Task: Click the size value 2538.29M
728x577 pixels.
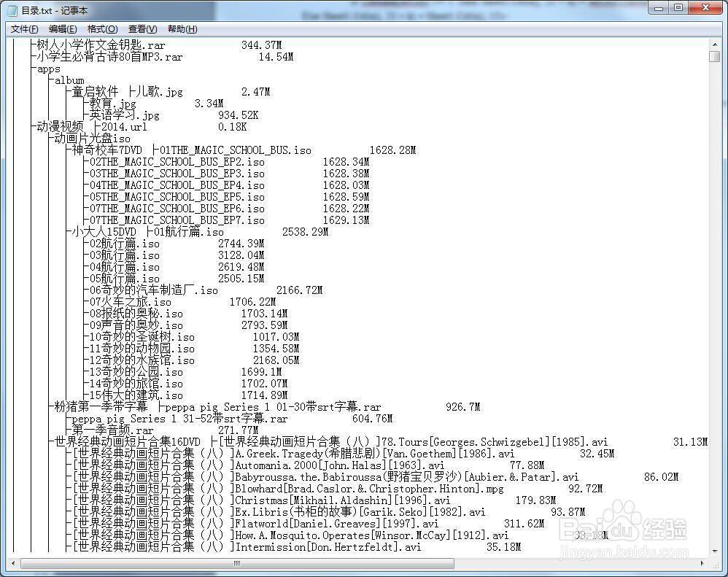Action: [306, 232]
